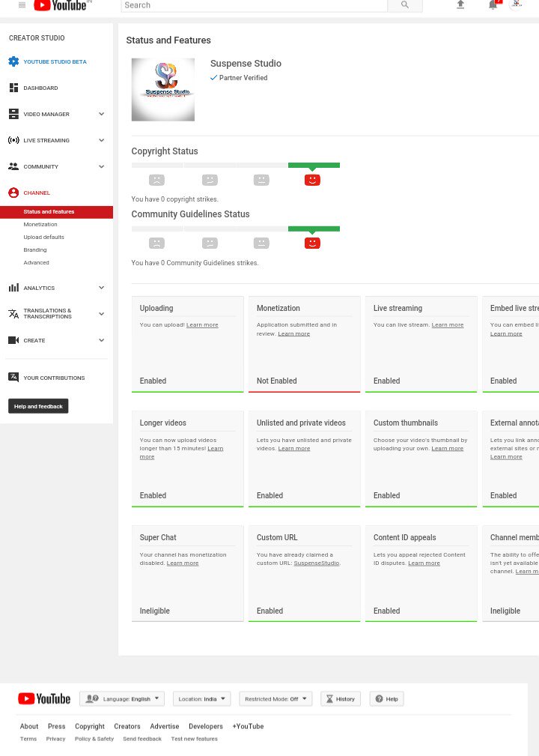Open Branding under Channel

pos(35,250)
